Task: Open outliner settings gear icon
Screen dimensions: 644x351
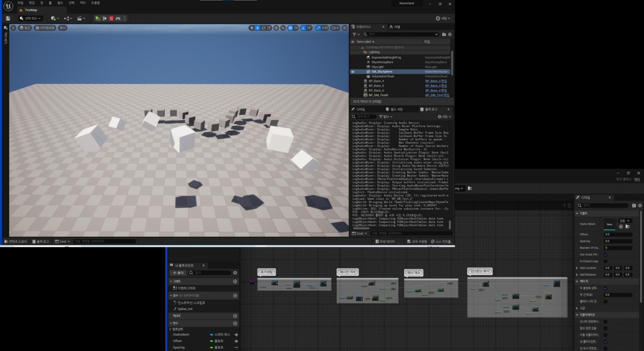Action: click(x=450, y=34)
